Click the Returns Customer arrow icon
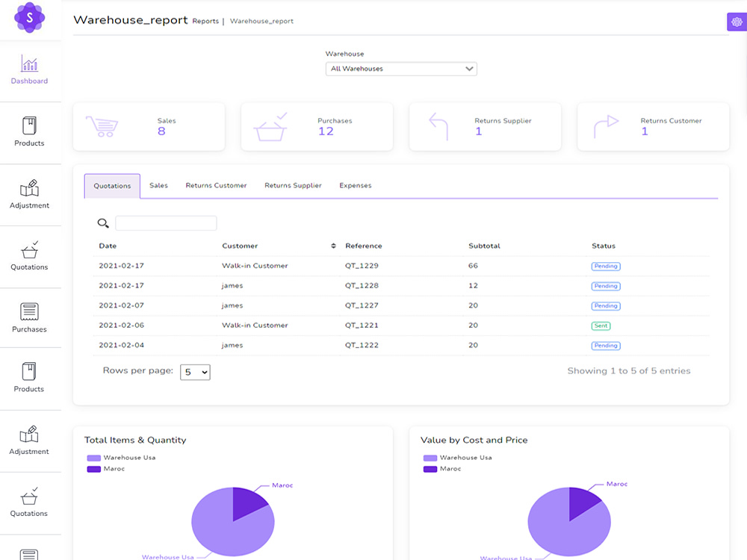747x560 pixels. click(606, 126)
